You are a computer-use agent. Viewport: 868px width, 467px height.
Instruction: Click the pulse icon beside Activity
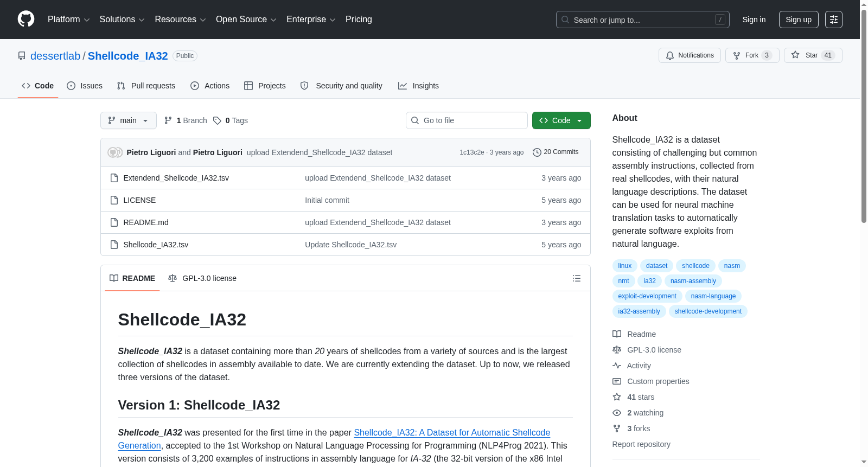click(617, 366)
